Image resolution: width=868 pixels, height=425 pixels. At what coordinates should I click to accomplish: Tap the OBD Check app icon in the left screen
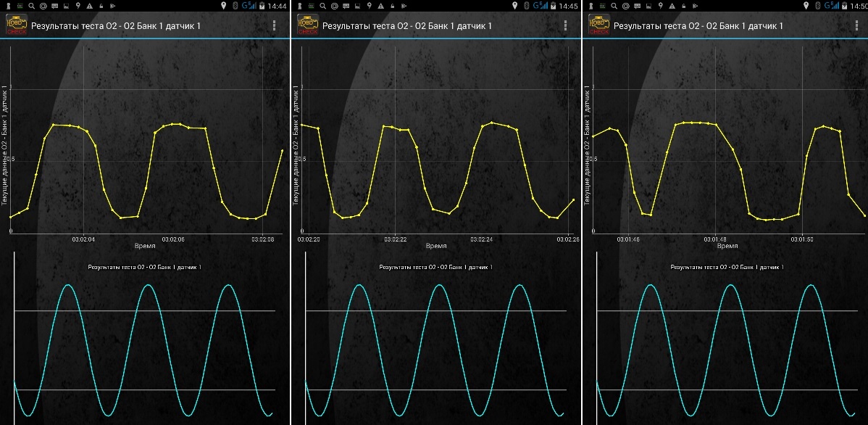16,25
